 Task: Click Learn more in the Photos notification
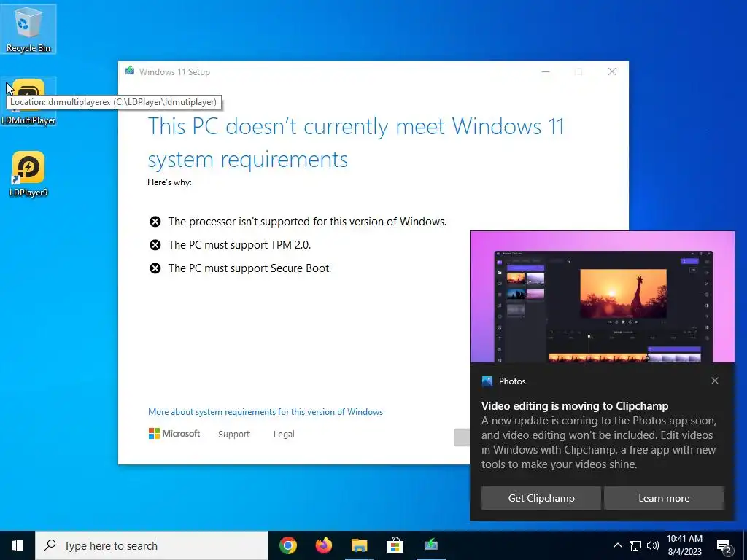point(664,498)
